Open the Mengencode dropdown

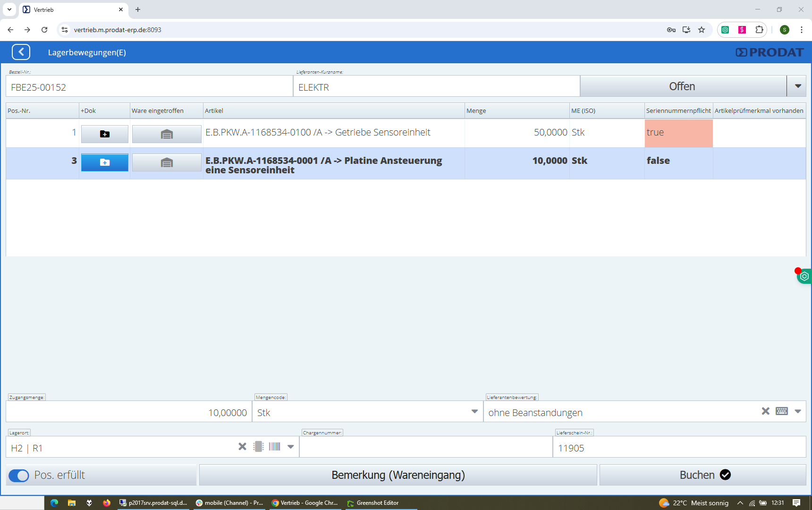coord(474,411)
